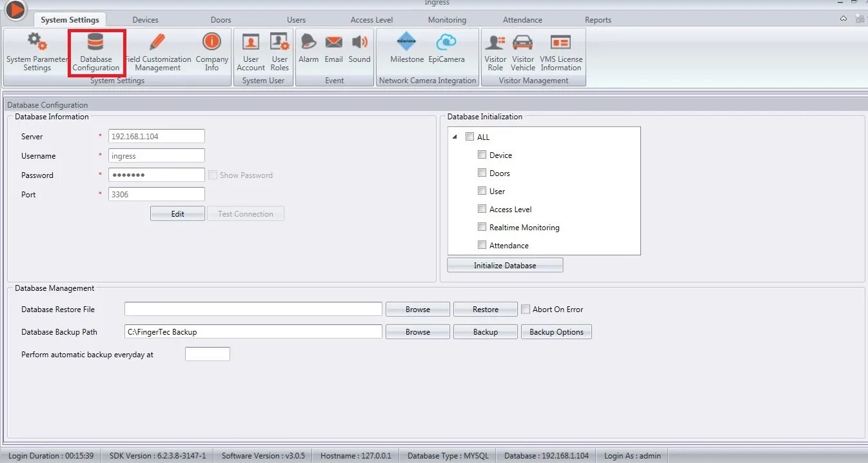Open Sound speaker icon

pyautogui.click(x=359, y=43)
